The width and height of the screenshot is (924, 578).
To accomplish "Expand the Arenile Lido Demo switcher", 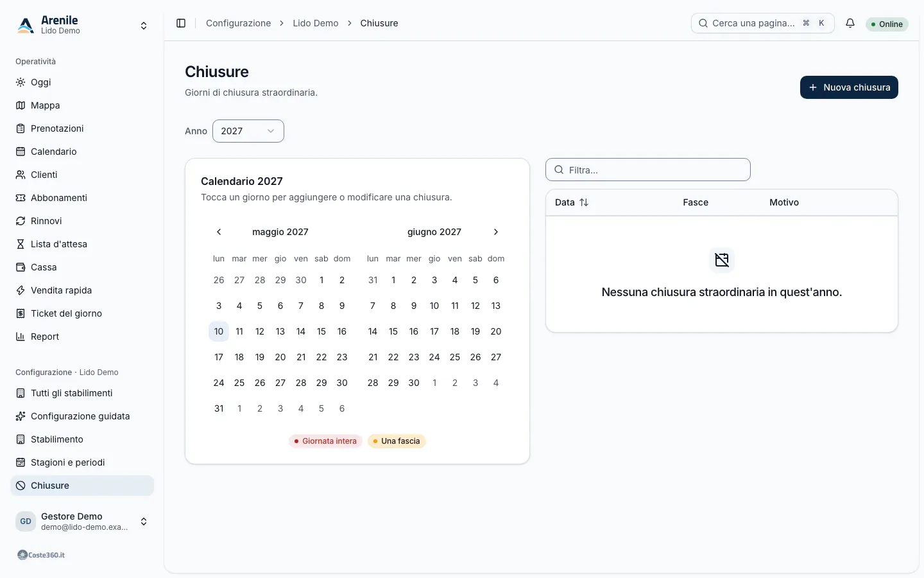I will pos(82,25).
